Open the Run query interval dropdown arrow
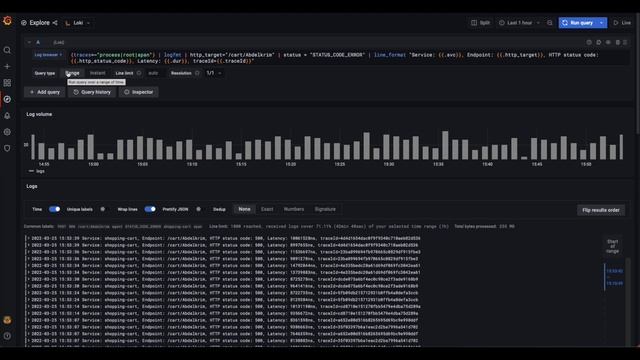 (x=602, y=23)
